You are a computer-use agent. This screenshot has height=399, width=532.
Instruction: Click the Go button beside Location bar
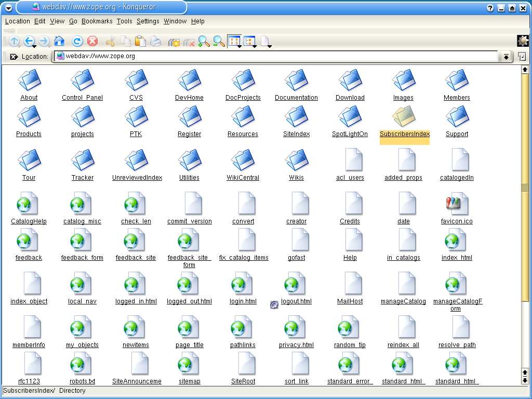click(x=522, y=57)
